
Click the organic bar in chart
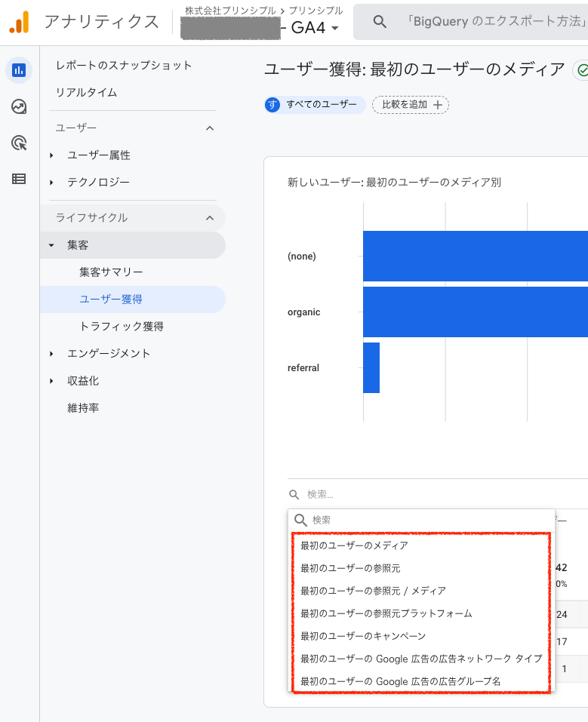(475, 312)
